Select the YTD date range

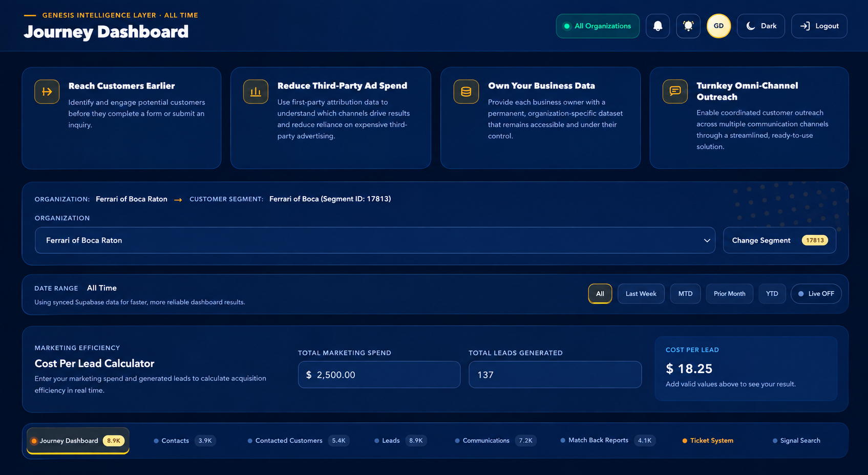click(x=772, y=294)
